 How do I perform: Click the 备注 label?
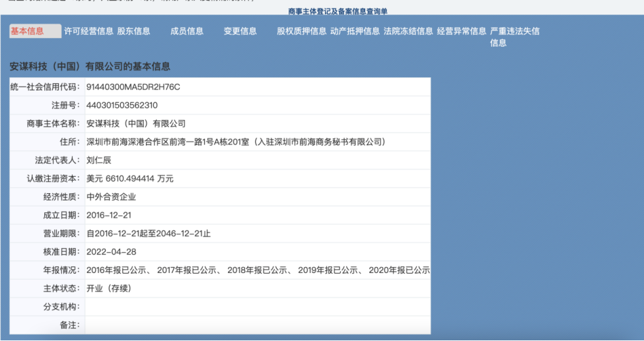click(70, 325)
